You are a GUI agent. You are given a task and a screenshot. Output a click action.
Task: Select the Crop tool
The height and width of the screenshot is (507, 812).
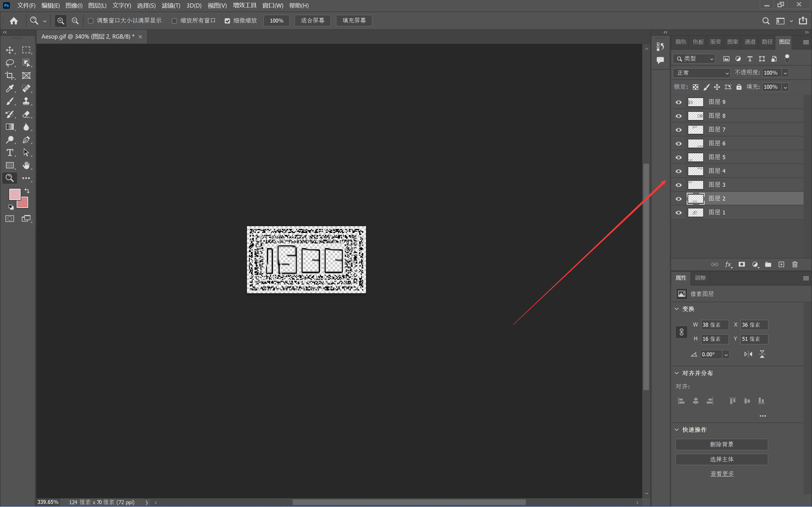(10, 75)
